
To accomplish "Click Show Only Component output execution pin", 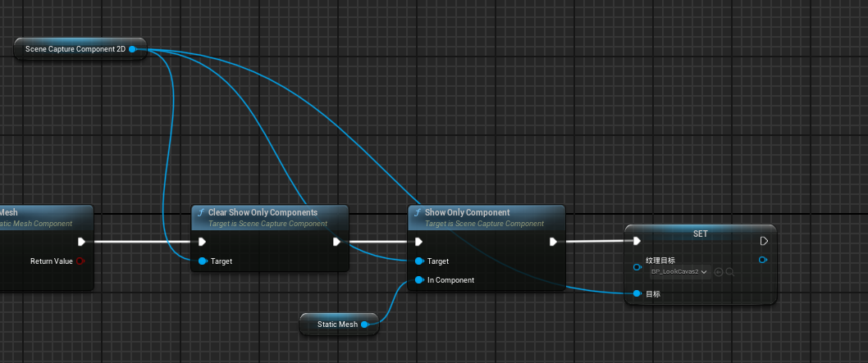I will coord(554,242).
